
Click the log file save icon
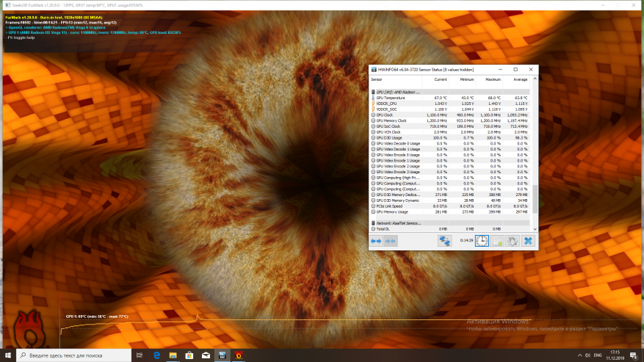pos(497,240)
